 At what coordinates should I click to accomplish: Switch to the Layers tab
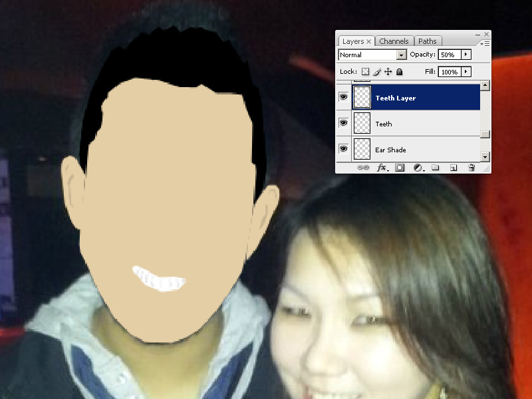[x=353, y=41]
